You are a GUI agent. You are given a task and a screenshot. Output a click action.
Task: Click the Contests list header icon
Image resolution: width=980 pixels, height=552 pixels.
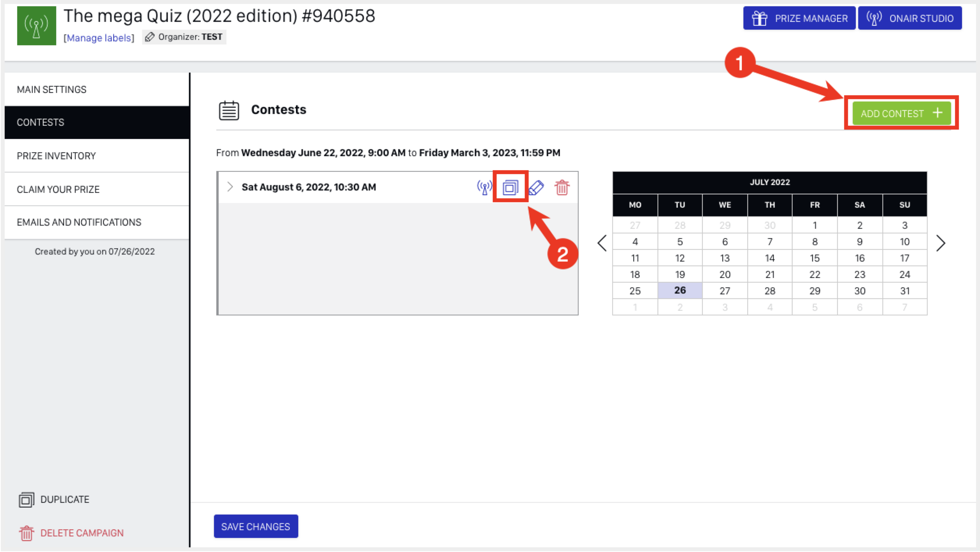(x=229, y=110)
